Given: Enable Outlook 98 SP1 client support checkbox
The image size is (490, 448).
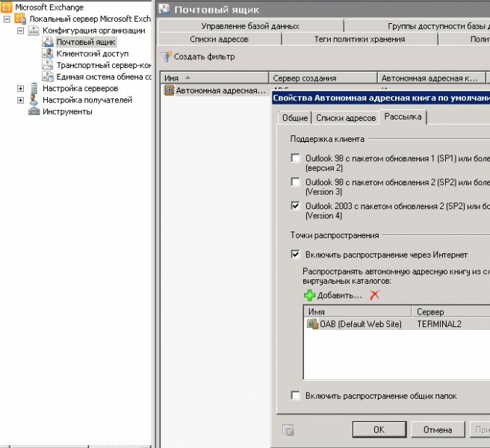Looking at the screenshot, I should click(x=295, y=158).
